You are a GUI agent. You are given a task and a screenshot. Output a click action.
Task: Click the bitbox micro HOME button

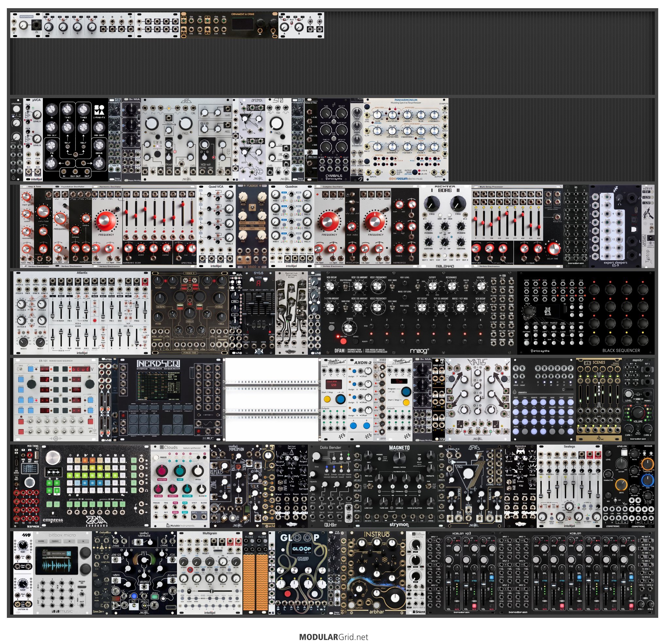pyautogui.click(x=41, y=541)
